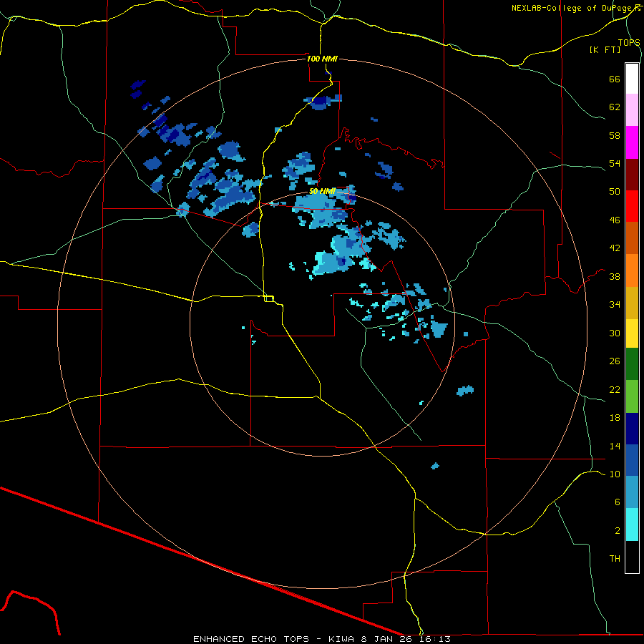The width and height of the screenshot is (644, 644).
Task: Click the '50 NMI' range ring label
Action: 323,191
